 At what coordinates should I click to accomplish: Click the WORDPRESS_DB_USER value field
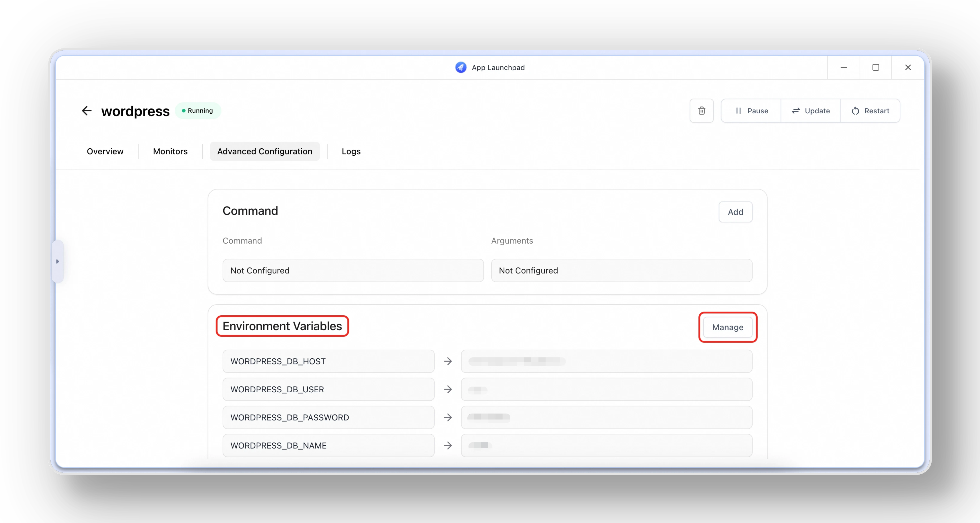pyautogui.click(x=606, y=389)
